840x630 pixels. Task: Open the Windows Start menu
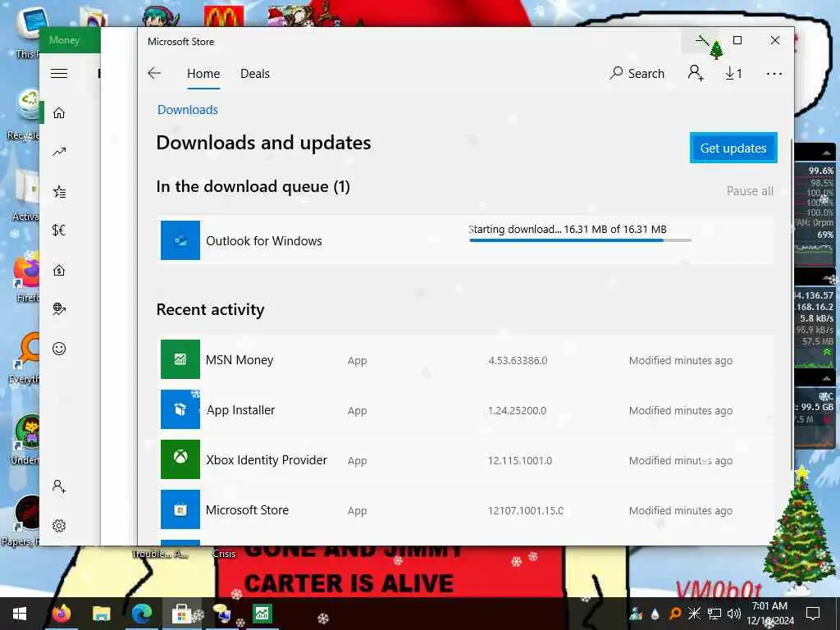(20, 614)
